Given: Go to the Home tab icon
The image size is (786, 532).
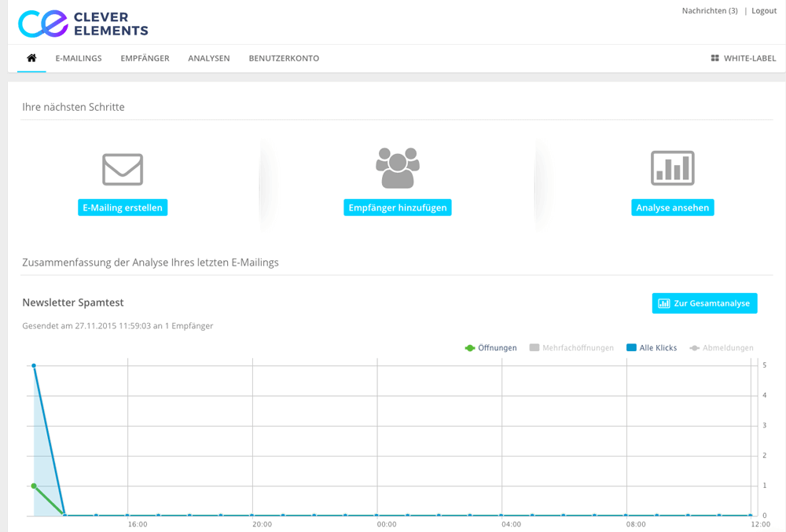Looking at the screenshot, I should pos(31,57).
